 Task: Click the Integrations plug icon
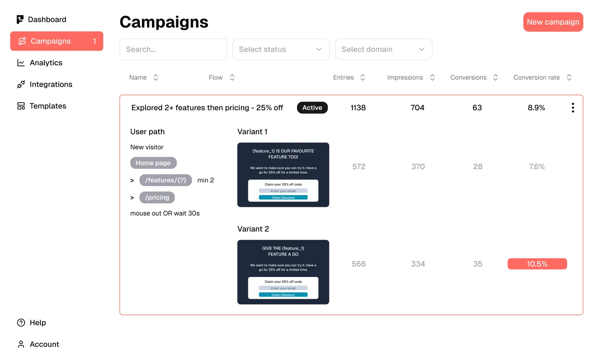(x=21, y=84)
